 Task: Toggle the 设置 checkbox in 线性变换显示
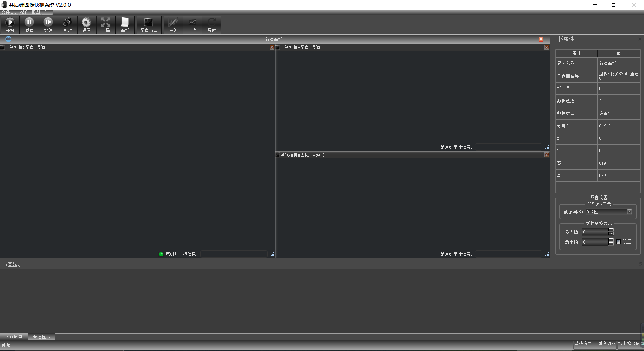[x=619, y=242]
